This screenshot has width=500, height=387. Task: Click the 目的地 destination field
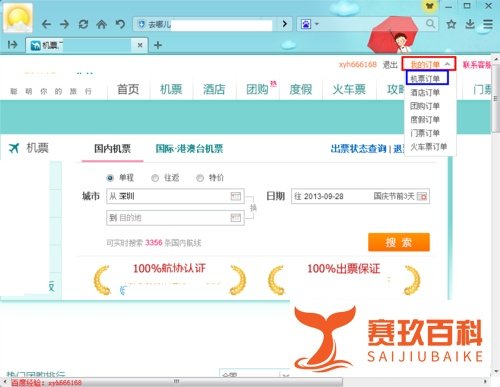click(x=175, y=218)
